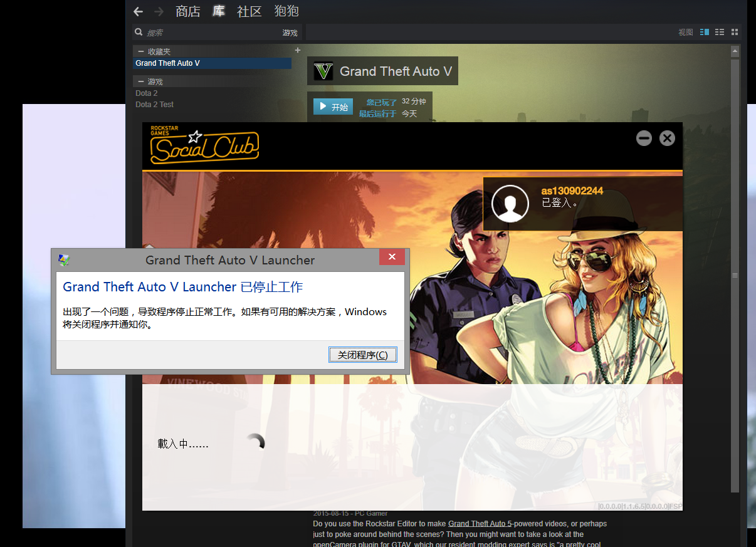
Task: Click the Social Club user avatar
Action: (510, 204)
